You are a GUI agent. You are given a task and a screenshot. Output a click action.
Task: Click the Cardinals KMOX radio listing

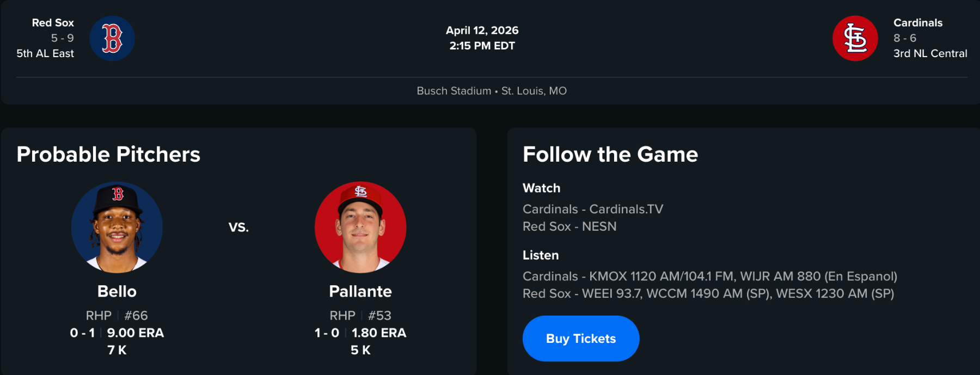pos(709,276)
